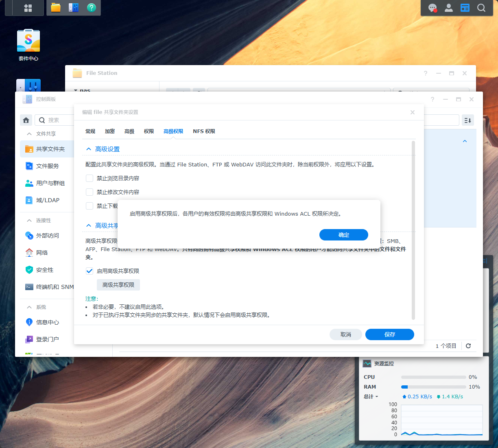Open Control Panel help question mark
Image resolution: width=498 pixels, height=448 pixels.
pyautogui.click(x=432, y=99)
